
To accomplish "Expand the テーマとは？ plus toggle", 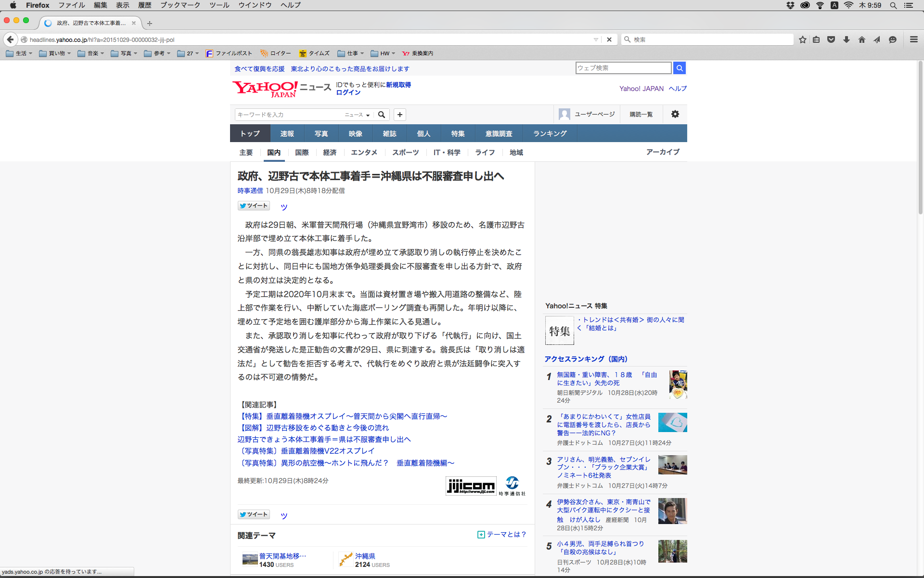I will pyautogui.click(x=481, y=535).
